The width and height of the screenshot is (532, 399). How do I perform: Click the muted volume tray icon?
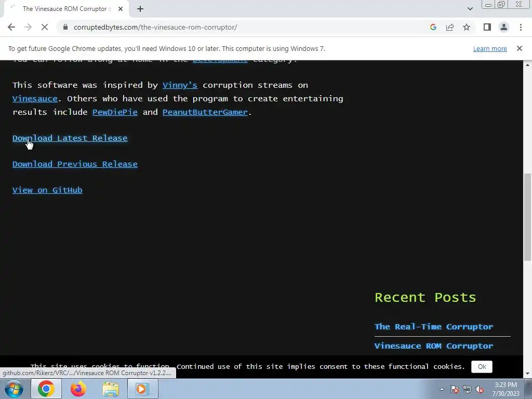point(480,389)
